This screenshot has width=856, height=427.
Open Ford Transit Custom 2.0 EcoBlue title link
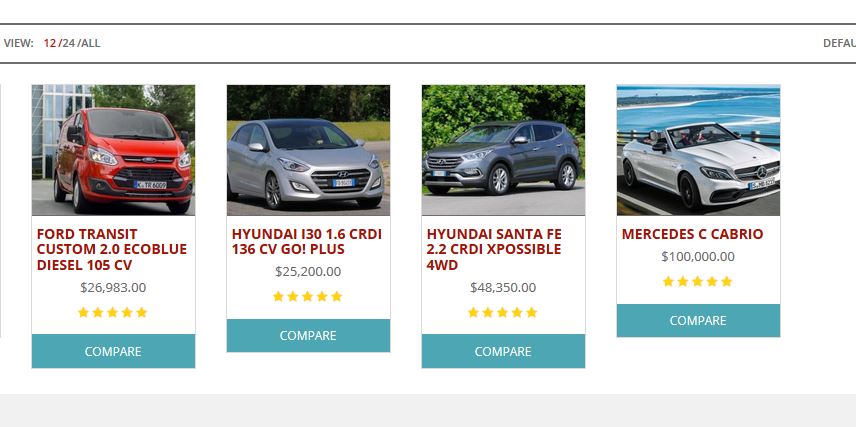[112, 250]
